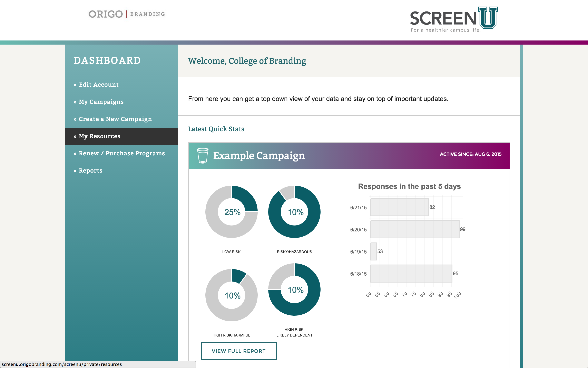This screenshot has height=368, width=588.
Task: Click the cup icon beside Example Campaign
Action: pos(202,156)
